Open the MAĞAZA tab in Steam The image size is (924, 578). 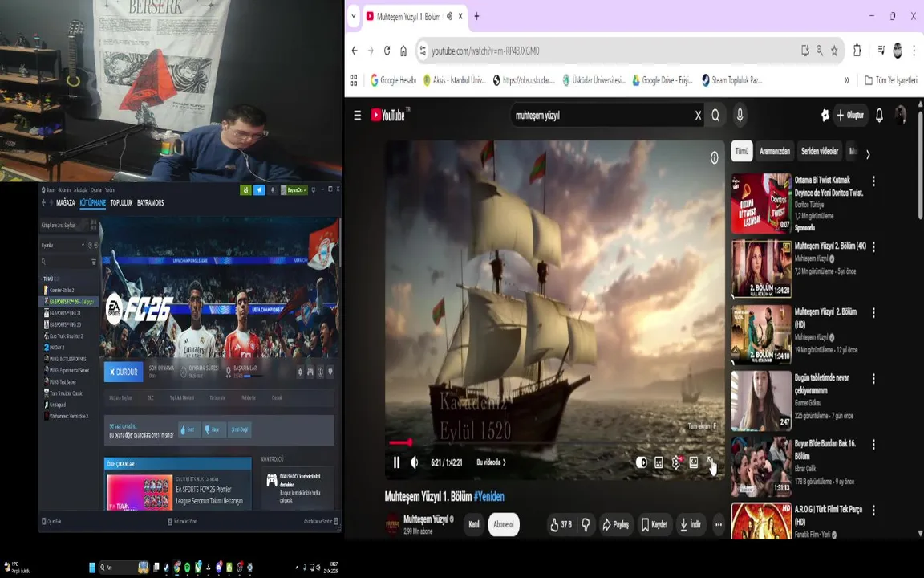click(x=66, y=202)
